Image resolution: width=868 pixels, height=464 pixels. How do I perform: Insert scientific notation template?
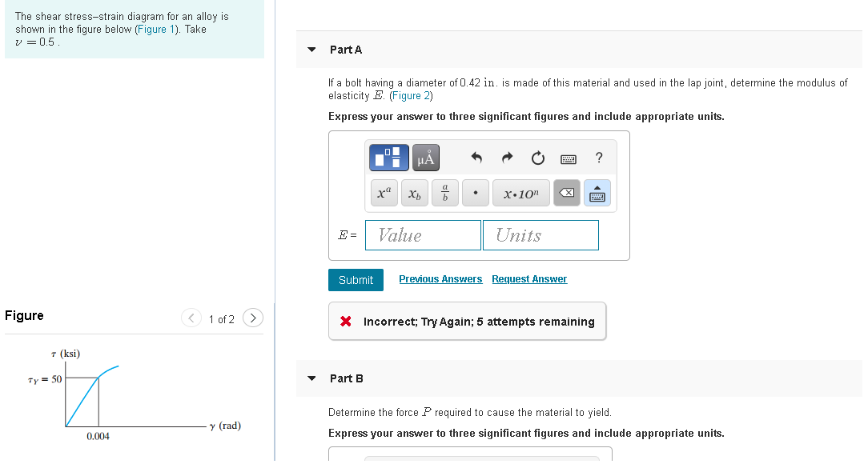click(521, 193)
